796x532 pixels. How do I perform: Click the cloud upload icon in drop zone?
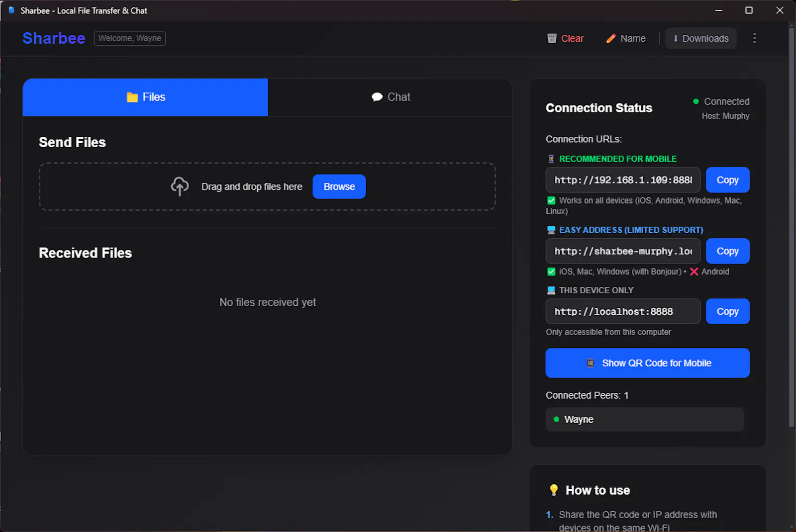(x=180, y=186)
